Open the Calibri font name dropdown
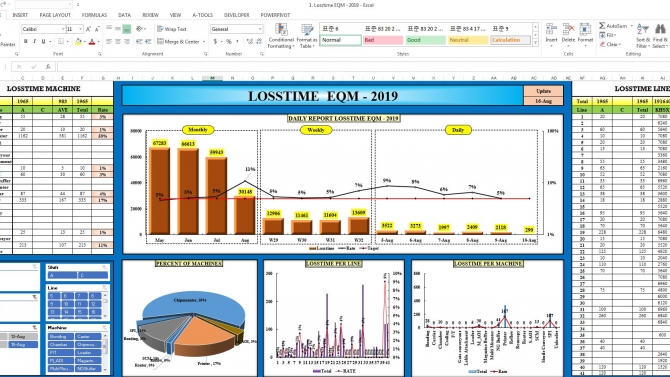Screen dimensions: 670x377 point(63,29)
